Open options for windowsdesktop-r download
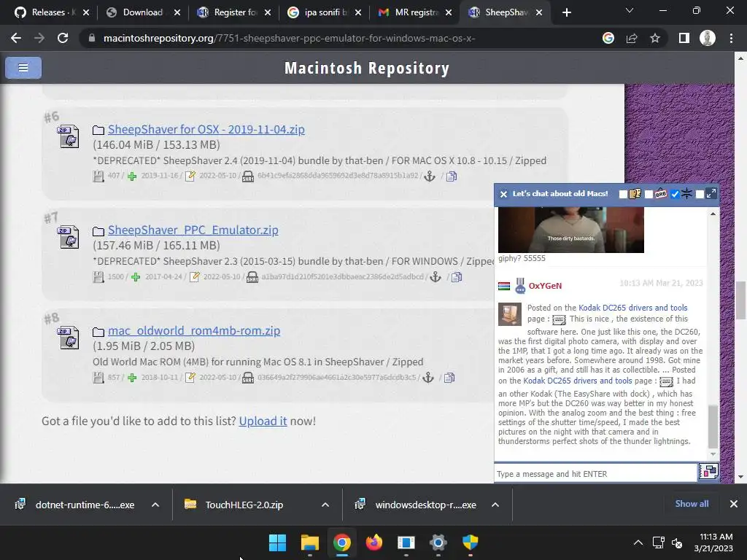This screenshot has height=560, width=747. point(495,505)
